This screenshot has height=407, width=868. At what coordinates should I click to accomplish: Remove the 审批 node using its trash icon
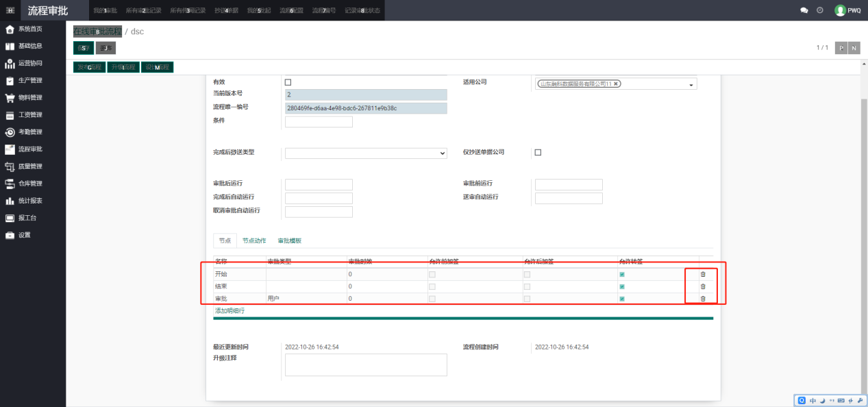[702, 299]
